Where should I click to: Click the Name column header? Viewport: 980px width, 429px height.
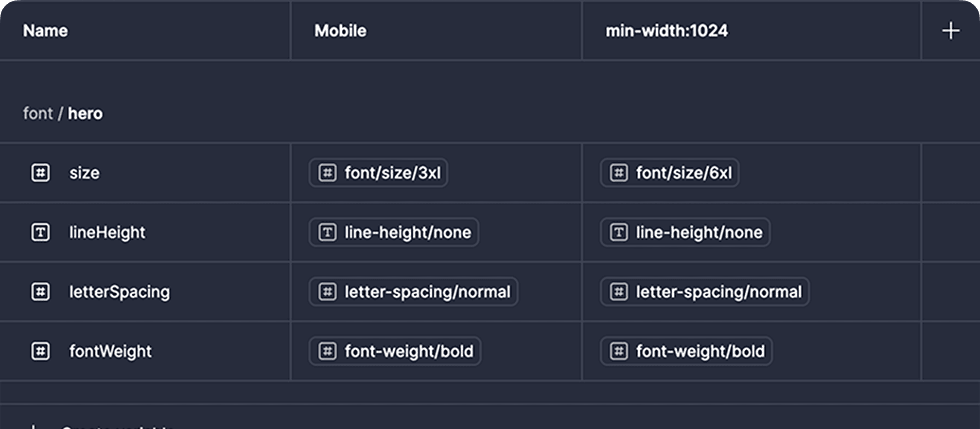[x=45, y=31]
